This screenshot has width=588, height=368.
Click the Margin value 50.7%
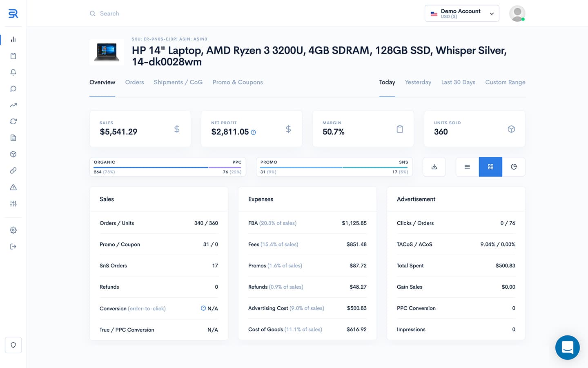point(334,132)
